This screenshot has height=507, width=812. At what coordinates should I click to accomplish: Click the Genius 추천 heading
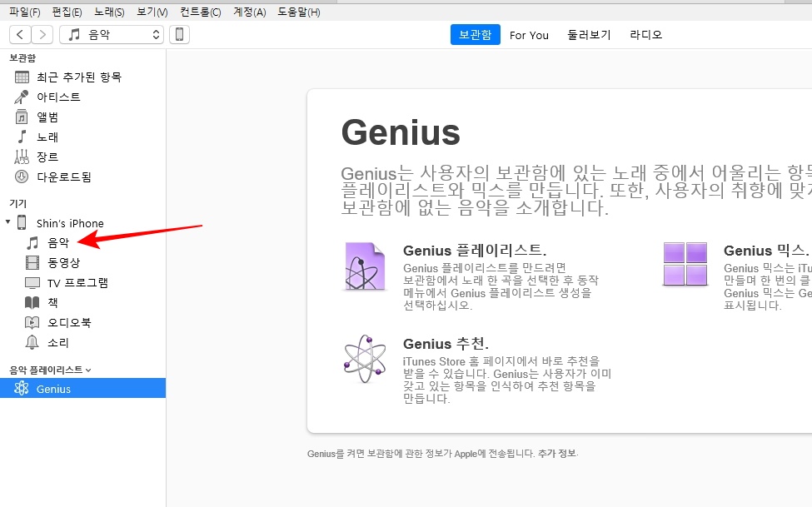[x=446, y=344]
